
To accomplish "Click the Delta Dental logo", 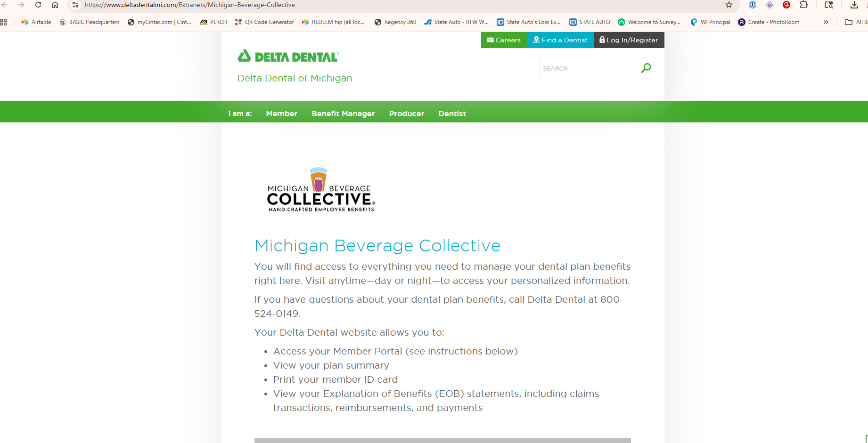I will (x=288, y=57).
